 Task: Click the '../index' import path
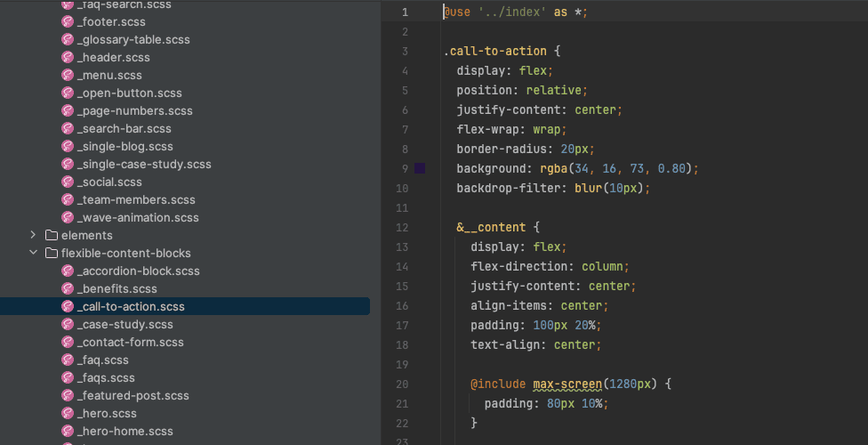[x=512, y=12]
